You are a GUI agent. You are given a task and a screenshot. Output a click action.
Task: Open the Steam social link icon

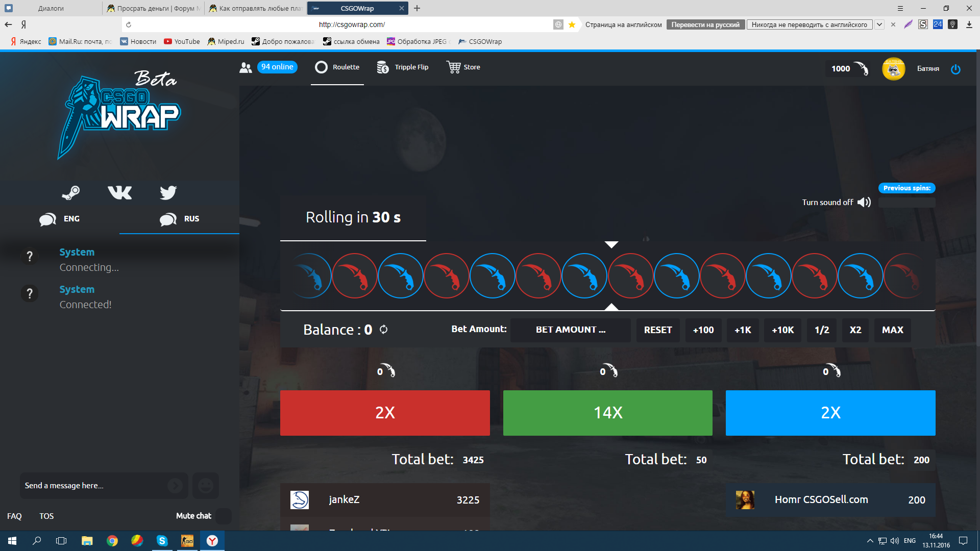coord(71,192)
